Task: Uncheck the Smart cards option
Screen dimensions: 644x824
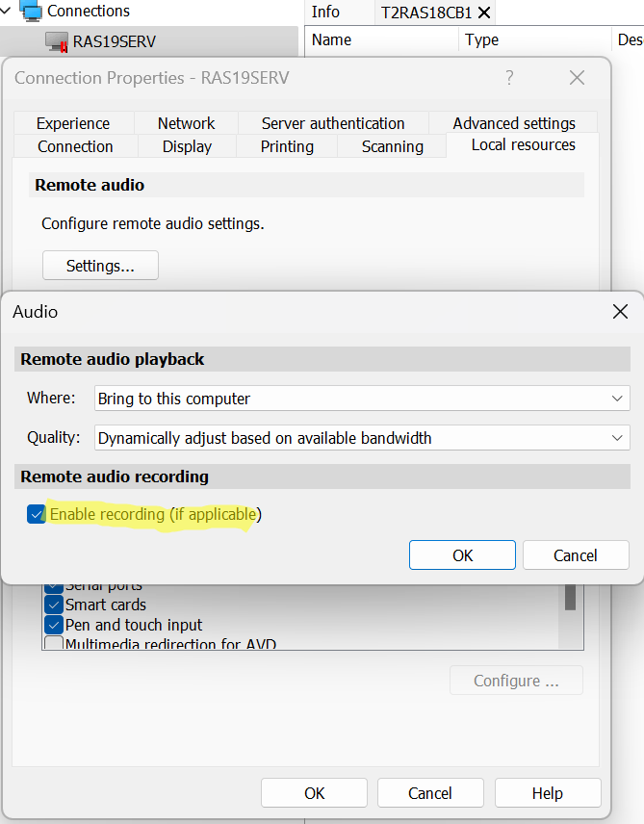Action: coord(53,605)
